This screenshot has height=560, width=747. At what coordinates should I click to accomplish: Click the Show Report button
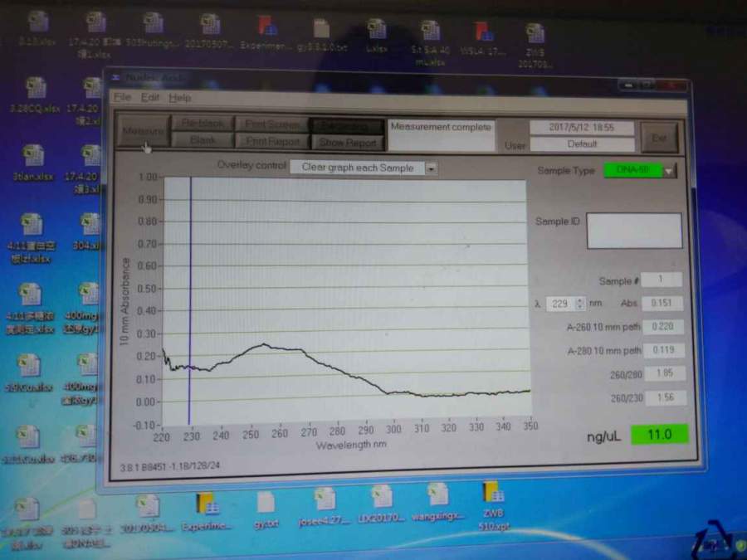coord(347,143)
